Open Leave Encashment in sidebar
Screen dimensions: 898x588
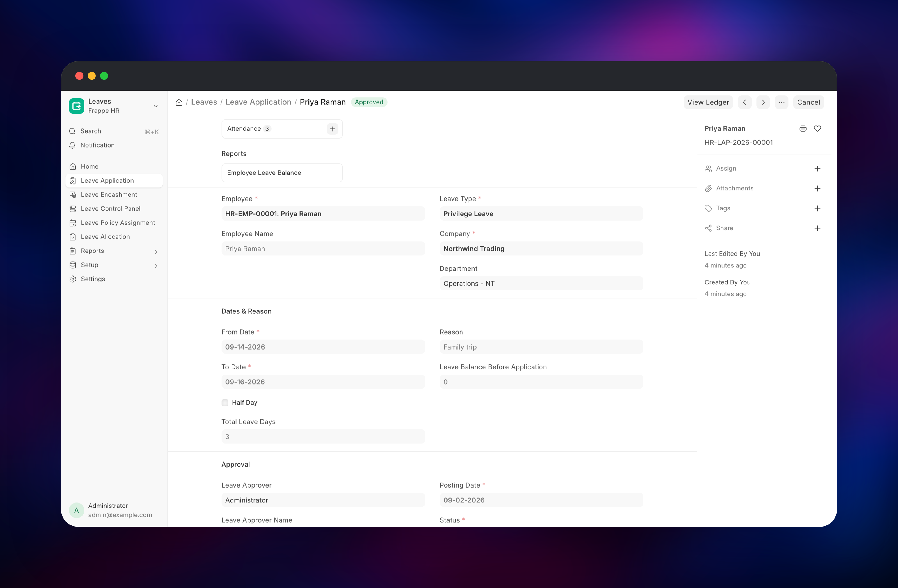pos(114,195)
